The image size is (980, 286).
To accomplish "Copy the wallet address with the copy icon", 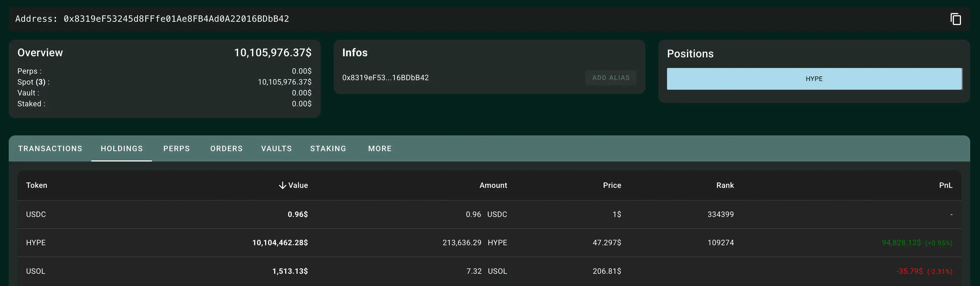I will tap(955, 19).
